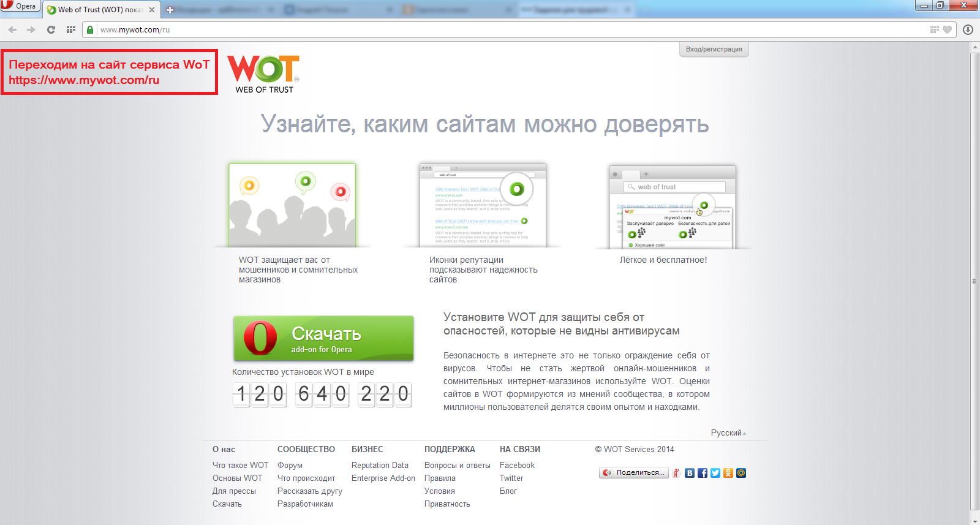Click the vertical scrollbar track
The width and height of the screenshot is (980, 525).
975,282
